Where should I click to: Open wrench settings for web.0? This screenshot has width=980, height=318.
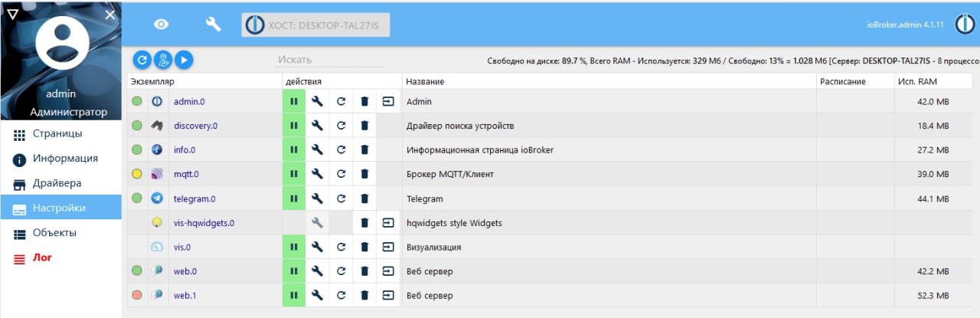(x=317, y=271)
